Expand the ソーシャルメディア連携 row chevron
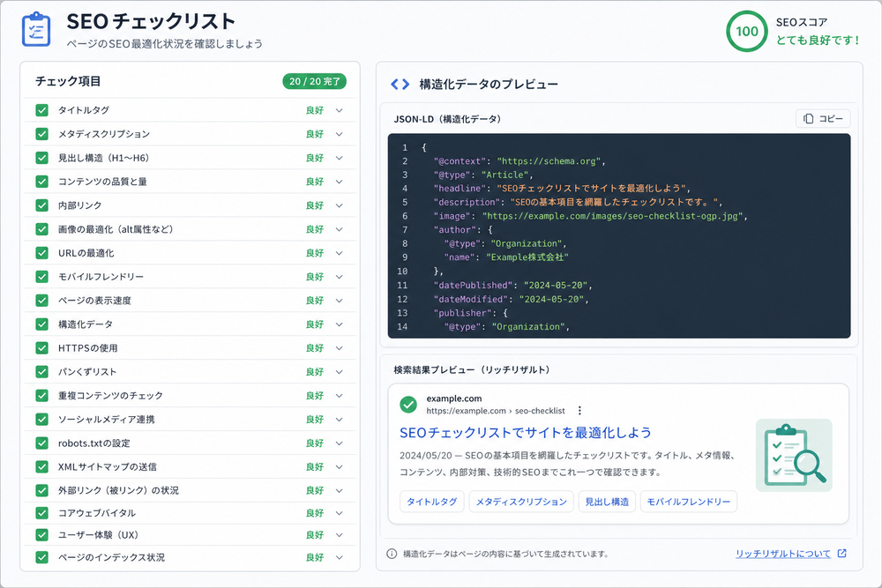This screenshot has width=882, height=588. click(x=340, y=420)
